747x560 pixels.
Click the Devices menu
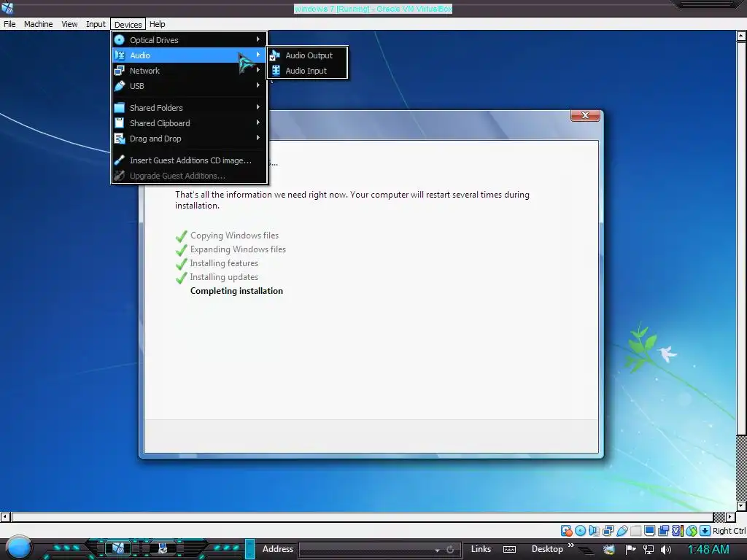point(128,24)
